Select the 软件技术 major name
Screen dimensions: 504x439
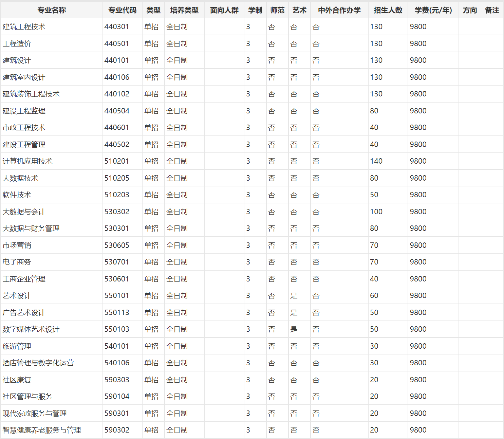point(17,195)
